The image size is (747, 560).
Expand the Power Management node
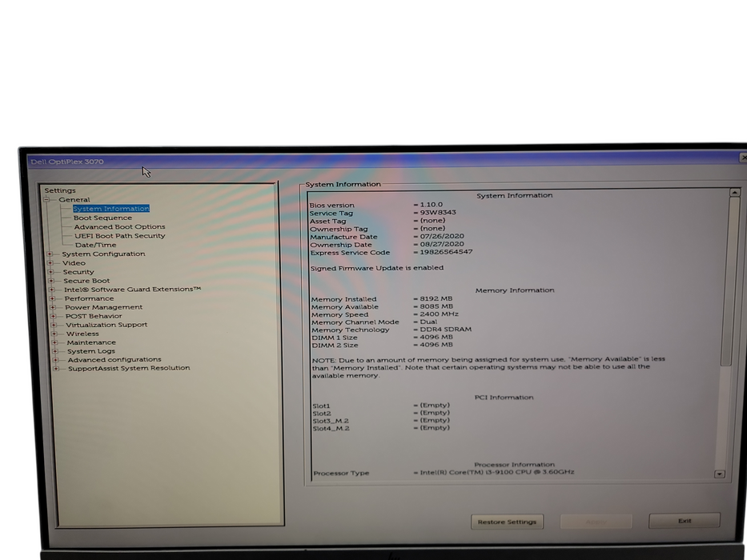(x=52, y=307)
